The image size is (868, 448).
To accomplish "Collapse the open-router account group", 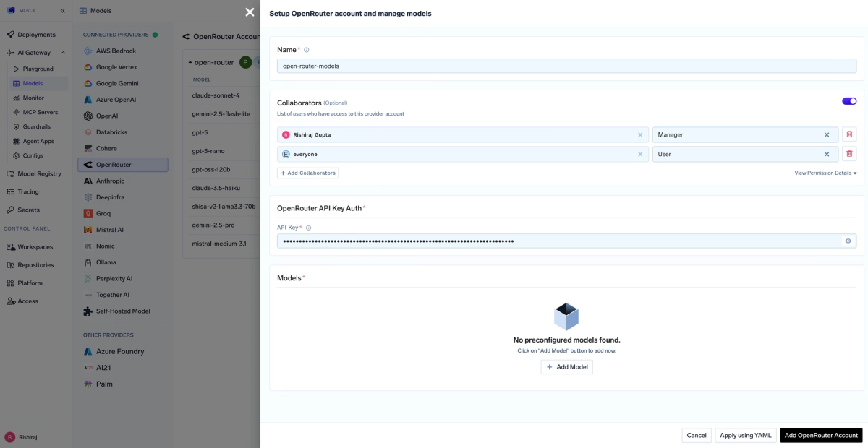I will (189, 63).
